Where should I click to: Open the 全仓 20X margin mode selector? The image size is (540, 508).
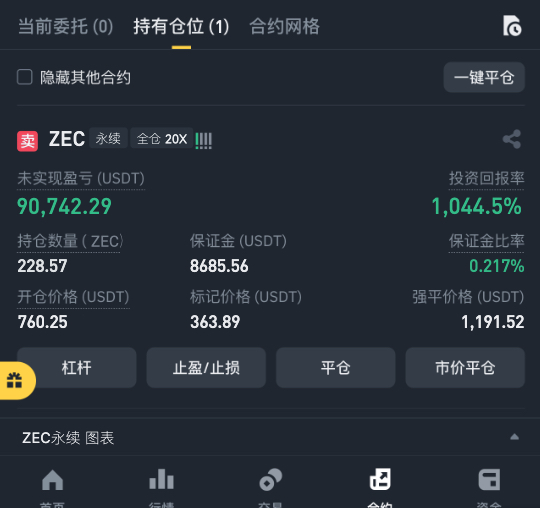pyautogui.click(x=162, y=139)
